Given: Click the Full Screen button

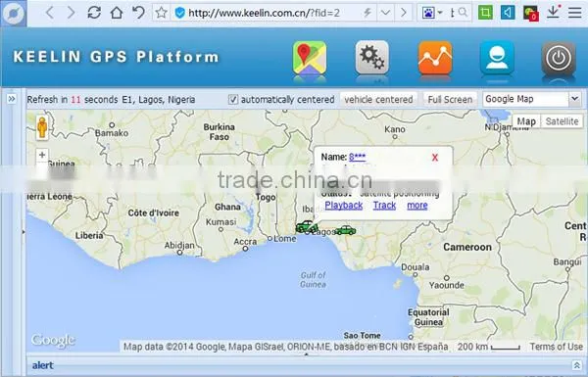Looking at the screenshot, I should (450, 99).
